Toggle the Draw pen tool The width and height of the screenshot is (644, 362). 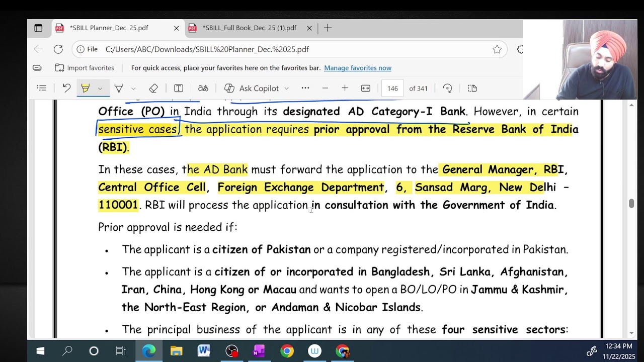[x=119, y=88]
